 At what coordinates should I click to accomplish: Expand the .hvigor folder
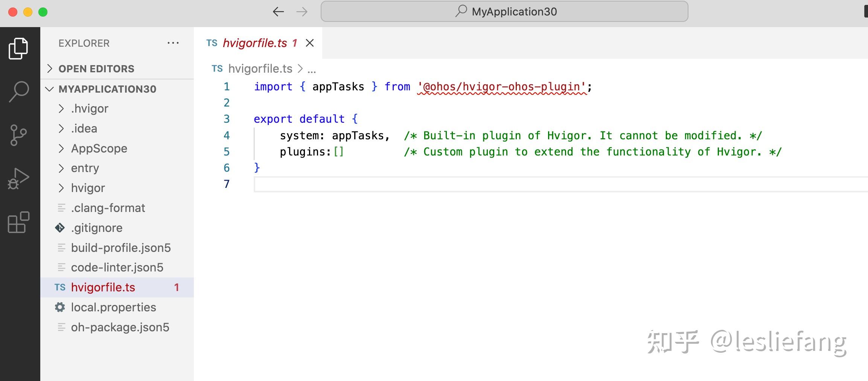(117, 108)
